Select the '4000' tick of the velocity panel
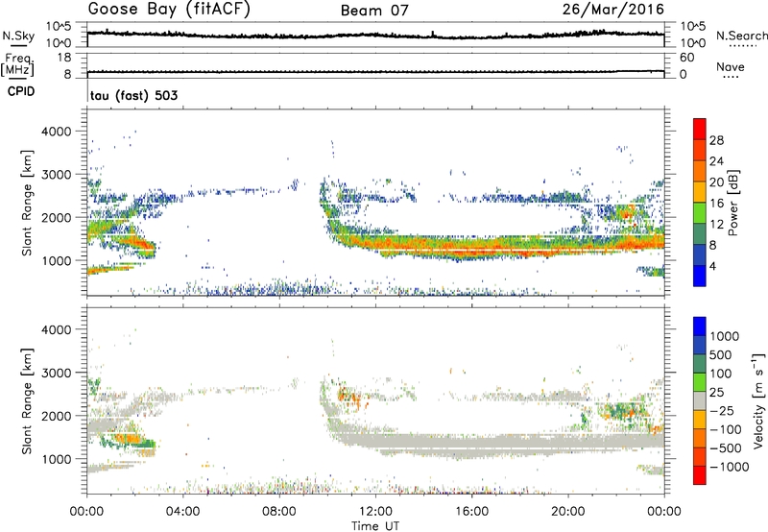 point(57,329)
